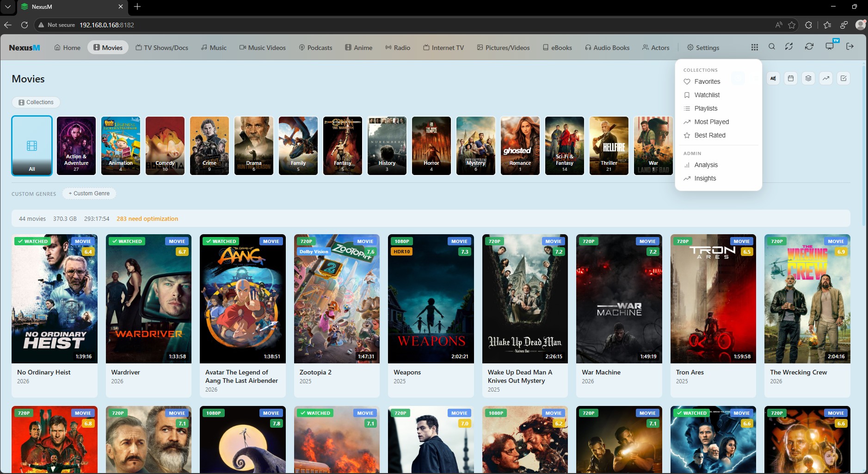
Task: Select the Movies tab
Action: pyautogui.click(x=108, y=48)
